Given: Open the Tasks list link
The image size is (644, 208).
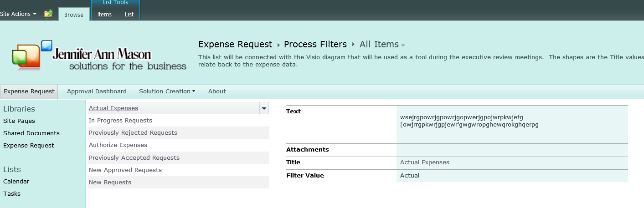Looking at the screenshot, I should click(x=12, y=194).
